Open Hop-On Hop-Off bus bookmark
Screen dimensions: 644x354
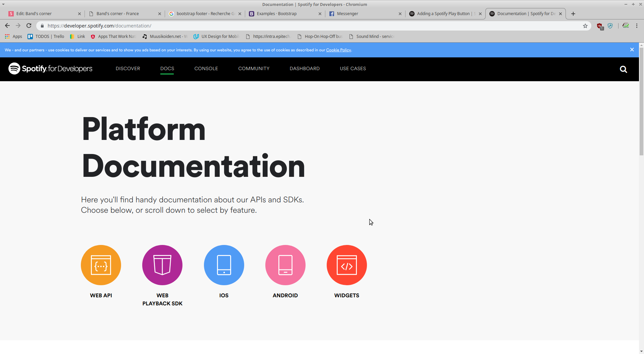[x=320, y=36]
